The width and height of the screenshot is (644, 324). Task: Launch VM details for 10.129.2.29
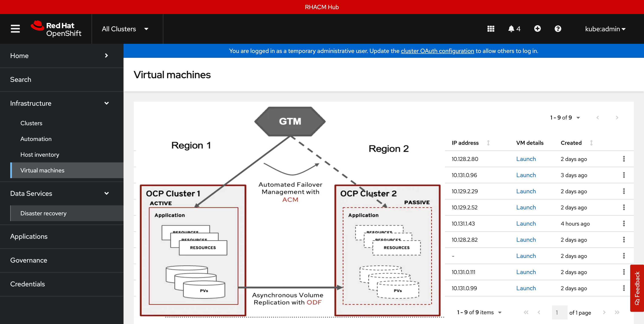(x=526, y=191)
